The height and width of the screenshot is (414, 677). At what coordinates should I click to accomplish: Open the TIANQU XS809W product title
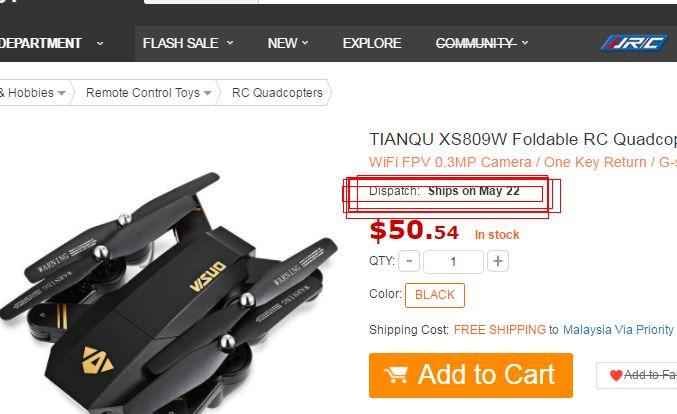[x=523, y=139]
